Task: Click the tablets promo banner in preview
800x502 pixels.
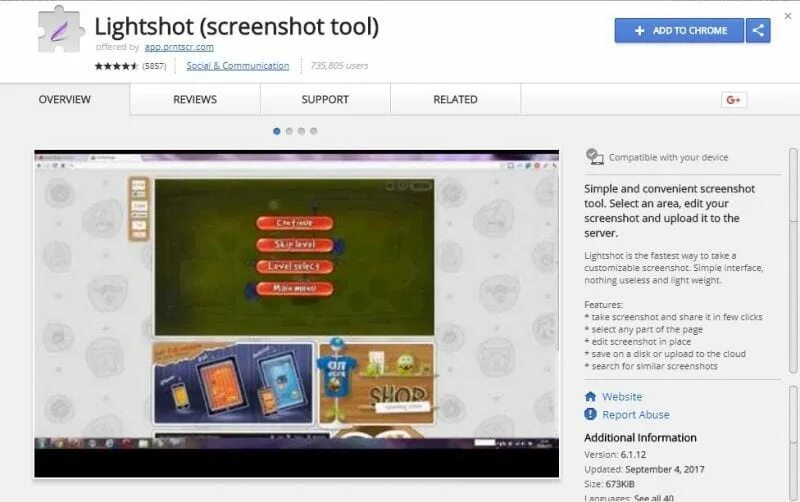Action: (233, 383)
